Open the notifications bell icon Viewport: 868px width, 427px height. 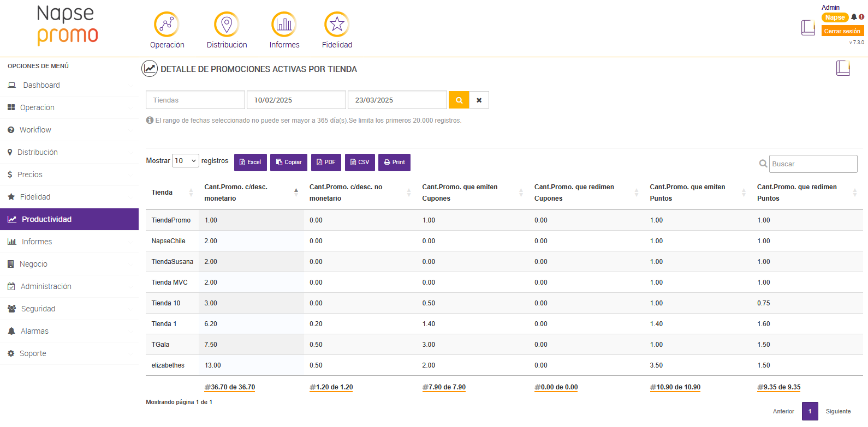tap(854, 17)
